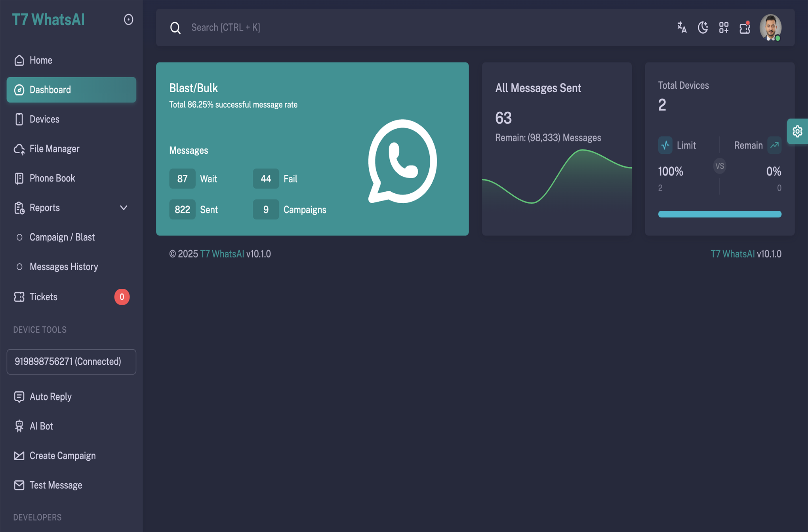Open the apps grid icon in the top bar

click(x=724, y=27)
